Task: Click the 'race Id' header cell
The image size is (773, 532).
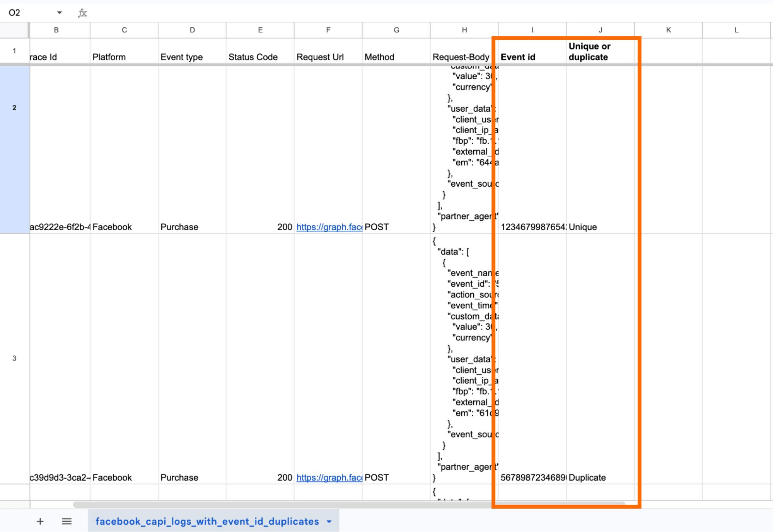Action: click(60, 51)
